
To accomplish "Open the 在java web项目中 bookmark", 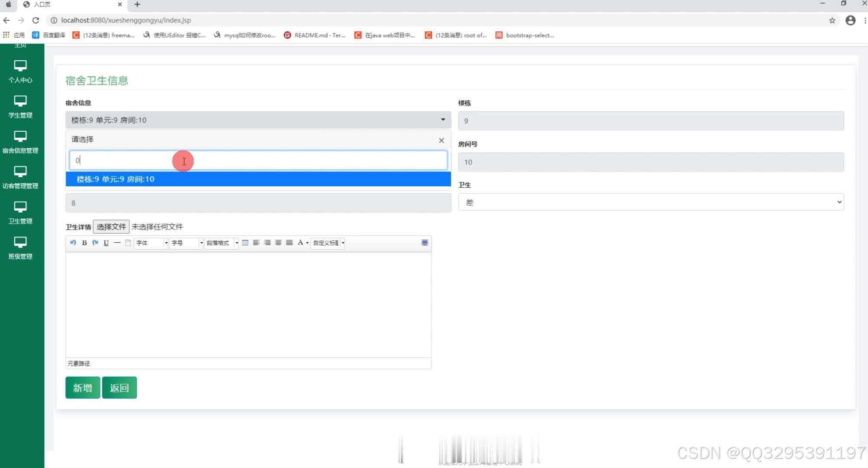I will (385, 35).
